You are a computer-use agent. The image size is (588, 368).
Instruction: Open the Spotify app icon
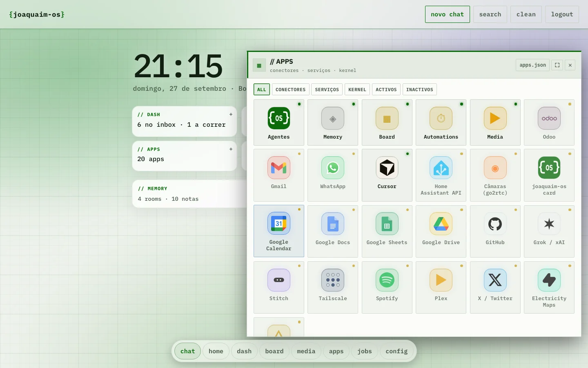[387, 280]
